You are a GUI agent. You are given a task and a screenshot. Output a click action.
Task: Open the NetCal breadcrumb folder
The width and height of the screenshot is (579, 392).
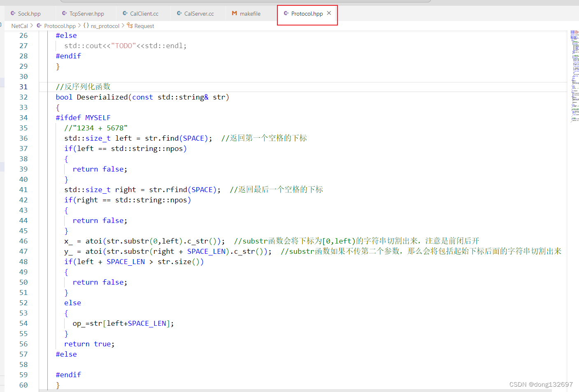[19, 26]
